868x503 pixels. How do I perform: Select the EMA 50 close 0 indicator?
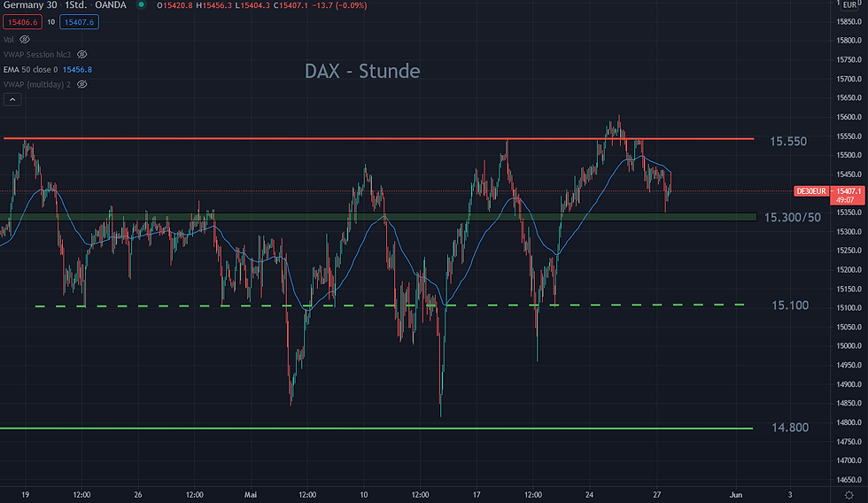pos(30,69)
